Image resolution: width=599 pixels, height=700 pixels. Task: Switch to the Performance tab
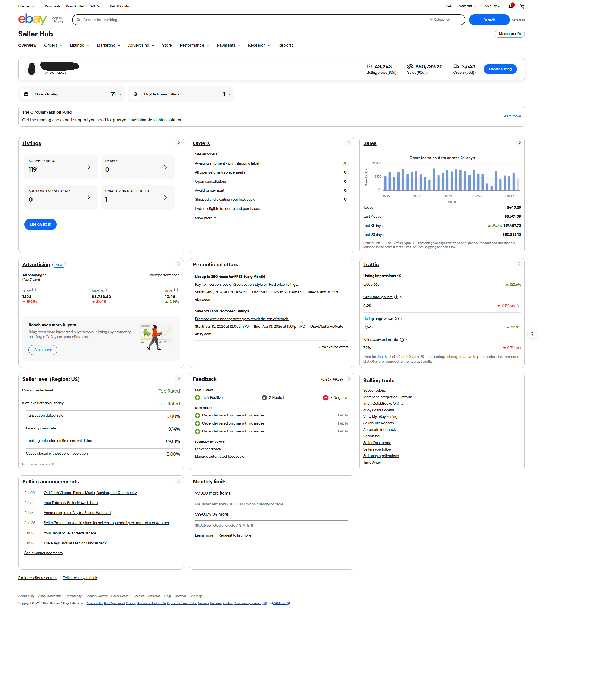click(x=192, y=45)
